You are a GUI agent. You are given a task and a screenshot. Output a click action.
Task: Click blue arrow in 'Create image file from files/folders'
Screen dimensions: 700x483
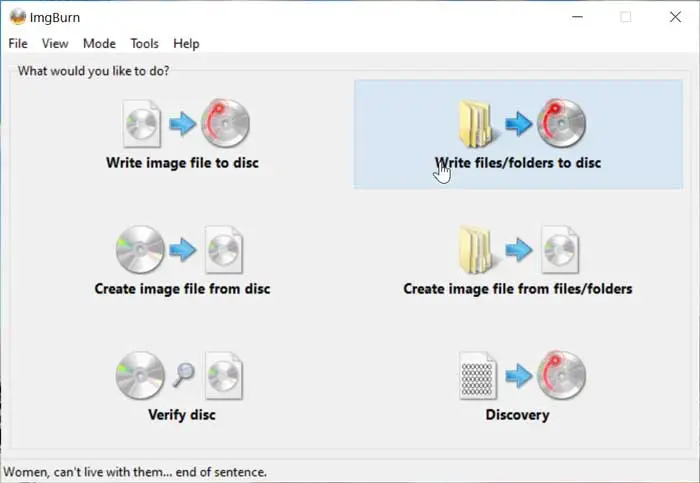[x=519, y=250]
